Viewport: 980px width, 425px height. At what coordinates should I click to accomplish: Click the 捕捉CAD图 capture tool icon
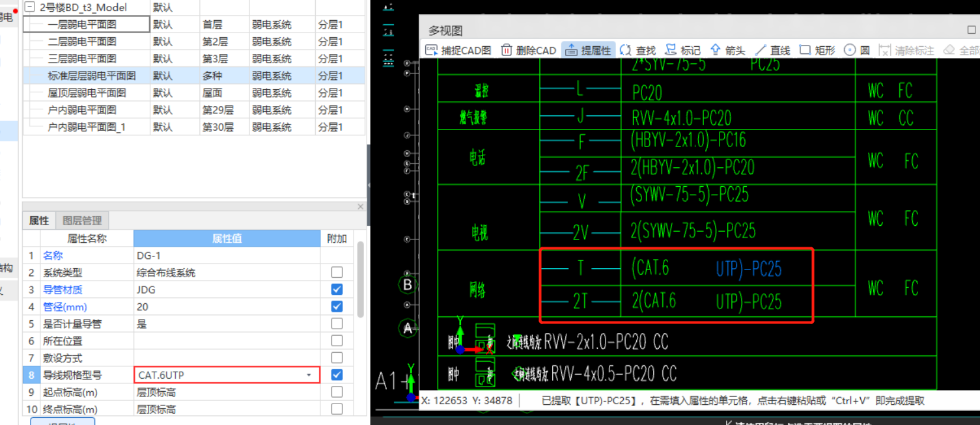431,50
